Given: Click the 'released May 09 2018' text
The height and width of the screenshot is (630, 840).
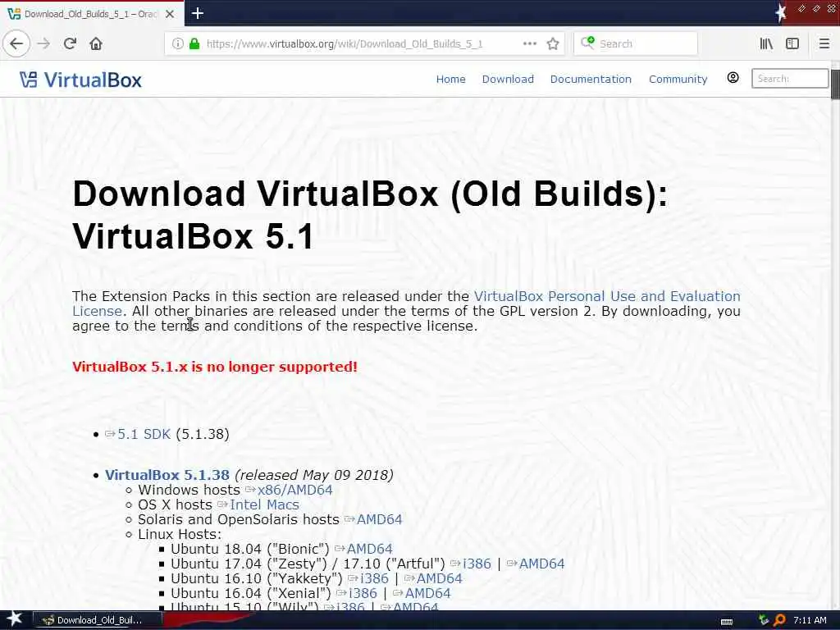Looking at the screenshot, I should click(314, 475).
